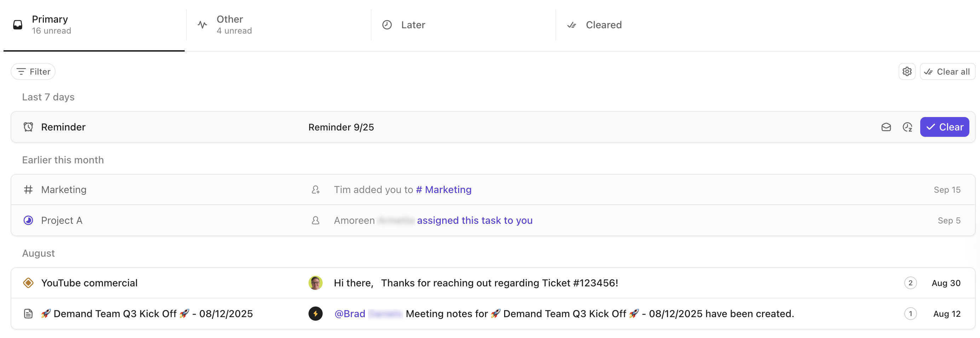
Task: Mark Reminder unread using the envelope icon
Action: tap(886, 127)
